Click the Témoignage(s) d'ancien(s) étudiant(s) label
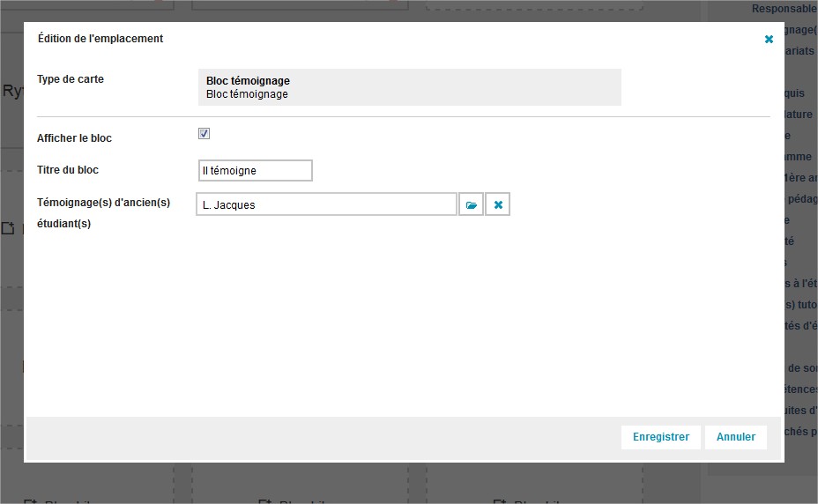818x504 pixels. pos(103,213)
